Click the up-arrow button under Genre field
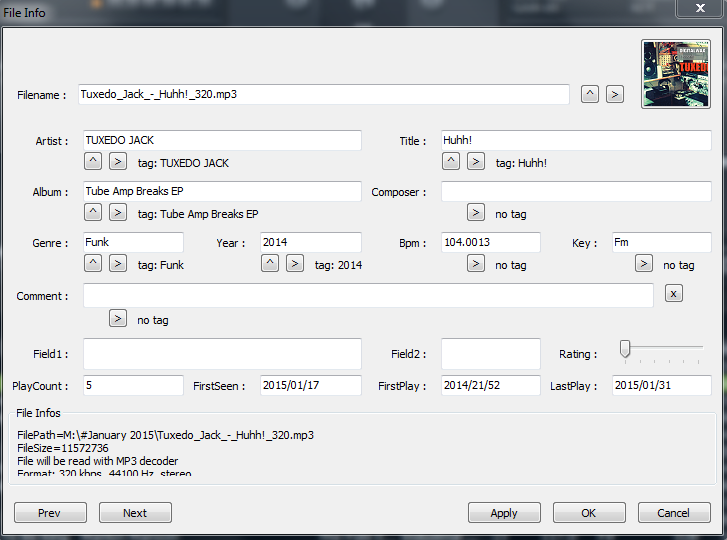The image size is (727, 540). pyautogui.click(x=93, y=263)
